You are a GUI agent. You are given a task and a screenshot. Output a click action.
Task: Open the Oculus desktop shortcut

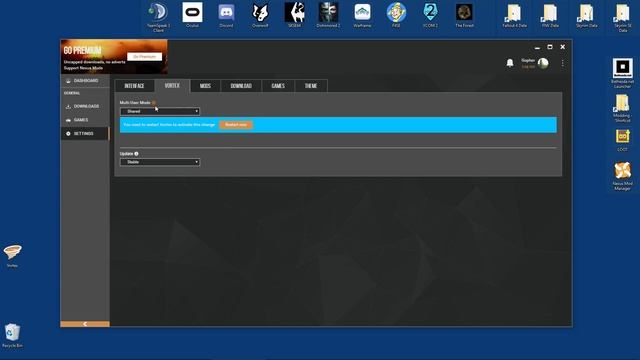192,15
